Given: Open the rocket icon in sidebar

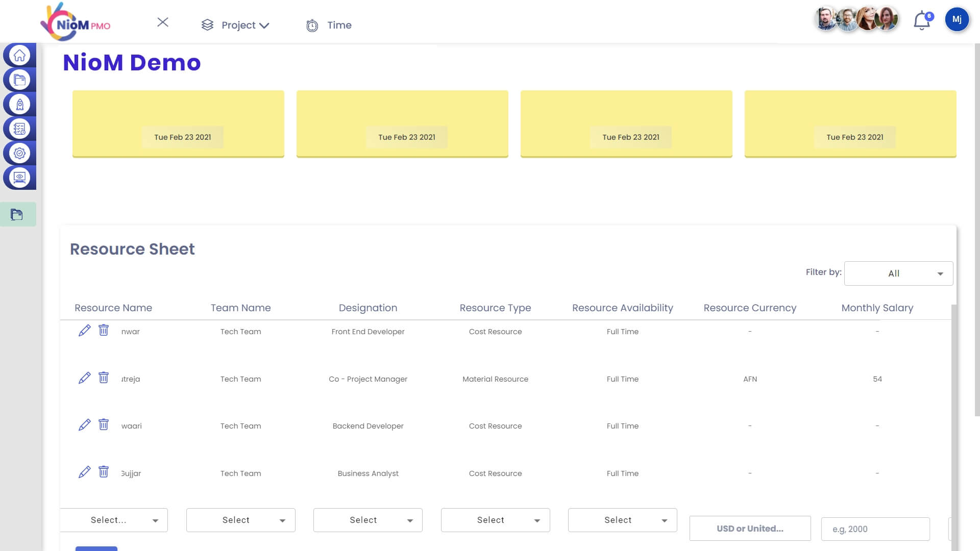Looking at the screenshot, I should pos(19,105).
